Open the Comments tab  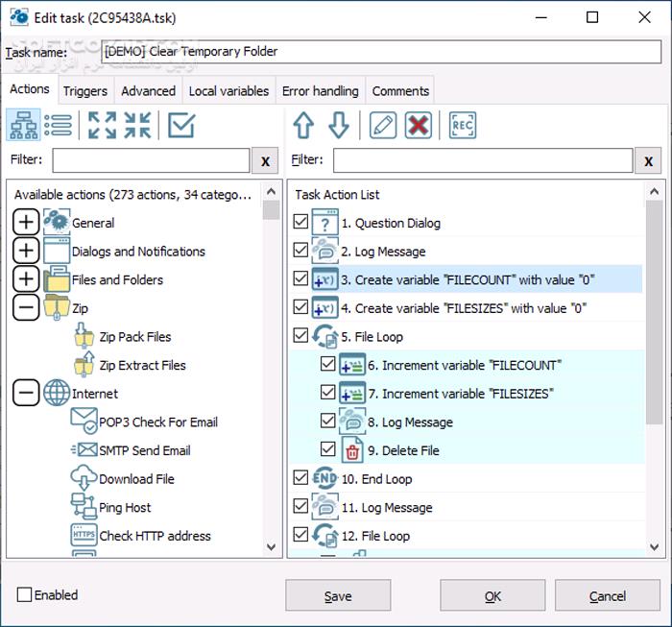coord(400,91)
